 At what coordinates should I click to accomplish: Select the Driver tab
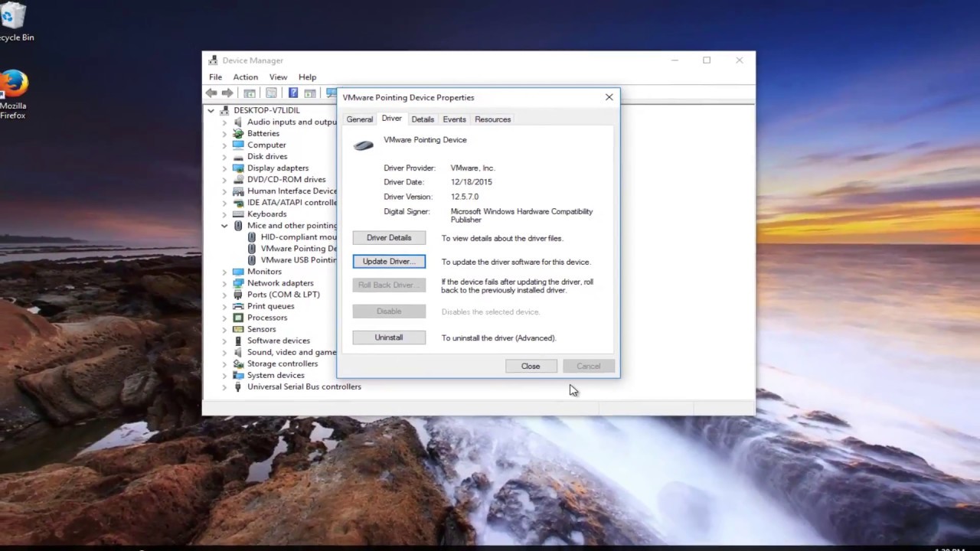(391, 119)
